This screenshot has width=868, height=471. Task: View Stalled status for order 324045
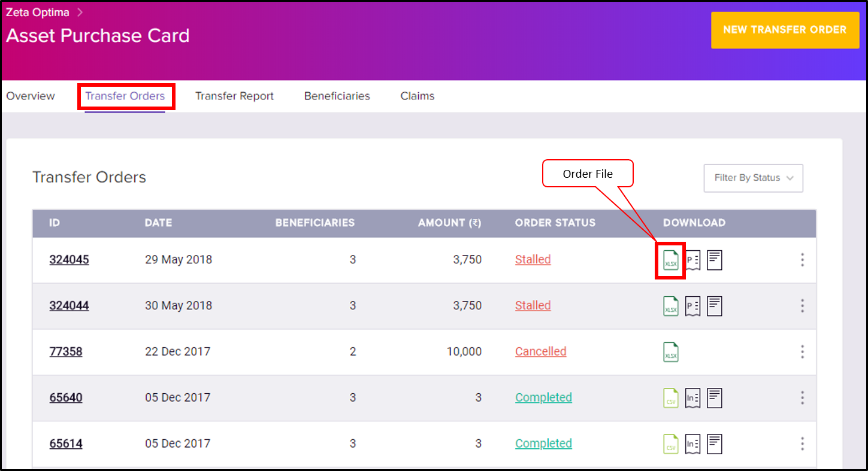point(533,260)
